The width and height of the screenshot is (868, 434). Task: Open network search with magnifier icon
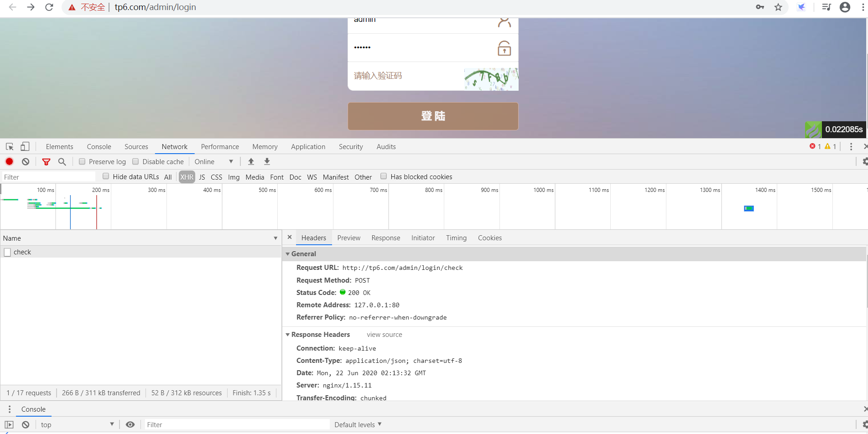point(62,161)
